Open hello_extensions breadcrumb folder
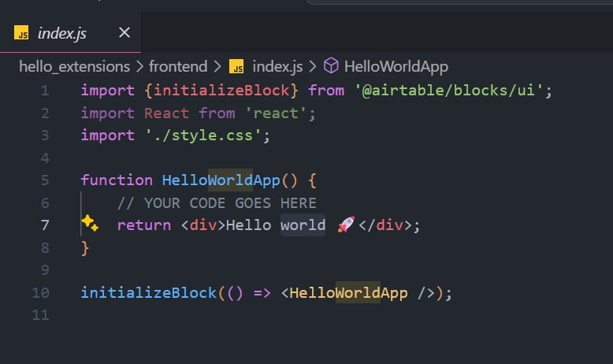The width and height of the screenshot is (613, 364). tap(74, 67)
